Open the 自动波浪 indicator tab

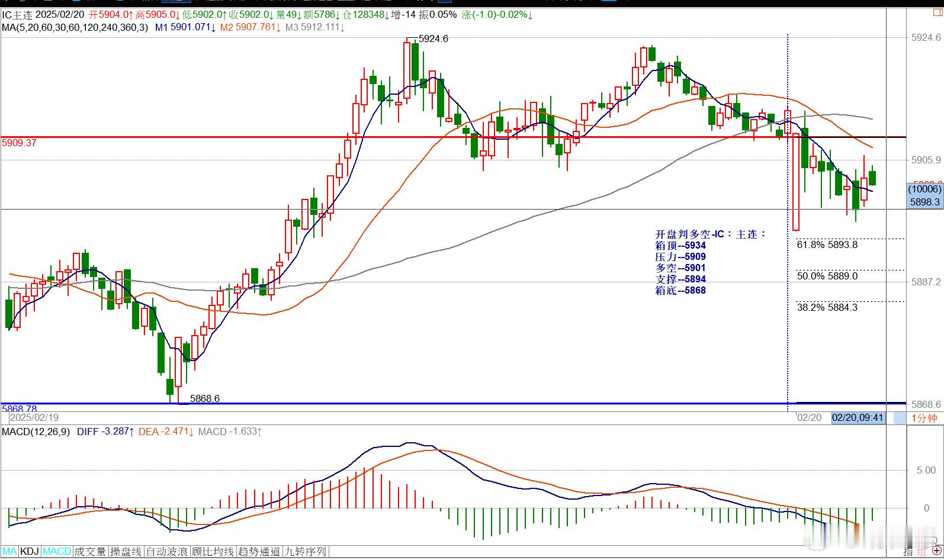coord(168,552)
